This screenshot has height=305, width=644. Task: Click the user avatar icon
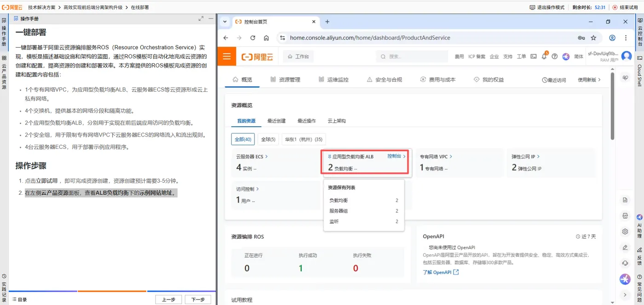click(626, 56)
